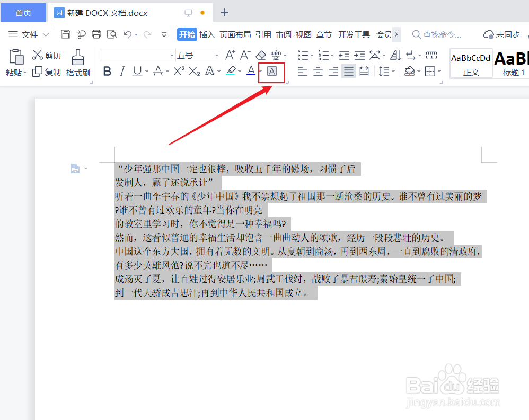Select the character border icon highlighted in red

pos(271,71)
